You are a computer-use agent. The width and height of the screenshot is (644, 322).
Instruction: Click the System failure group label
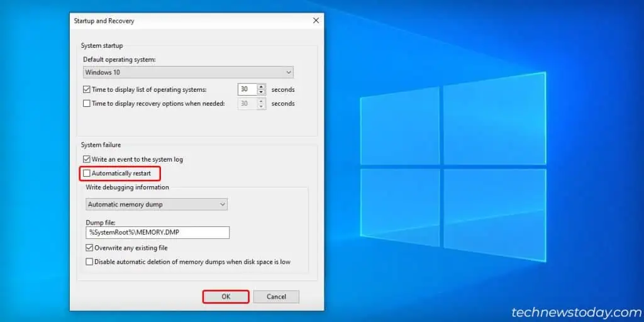pos(101,145)
